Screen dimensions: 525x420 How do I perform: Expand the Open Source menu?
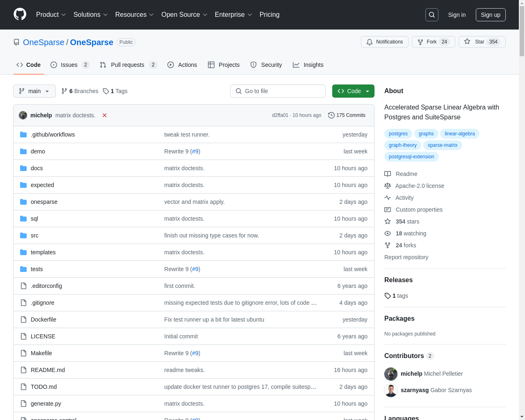185,15
